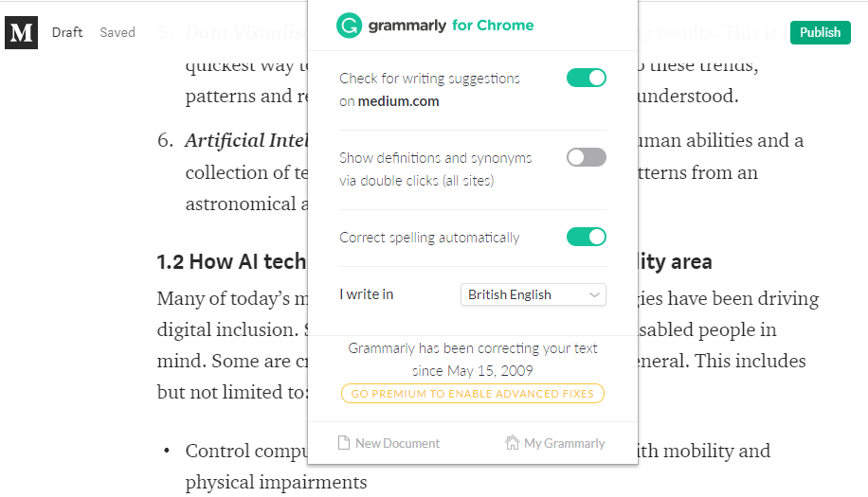Open the New Document link text
This screenshot has width=868, height=497.
tap(397, 442)
